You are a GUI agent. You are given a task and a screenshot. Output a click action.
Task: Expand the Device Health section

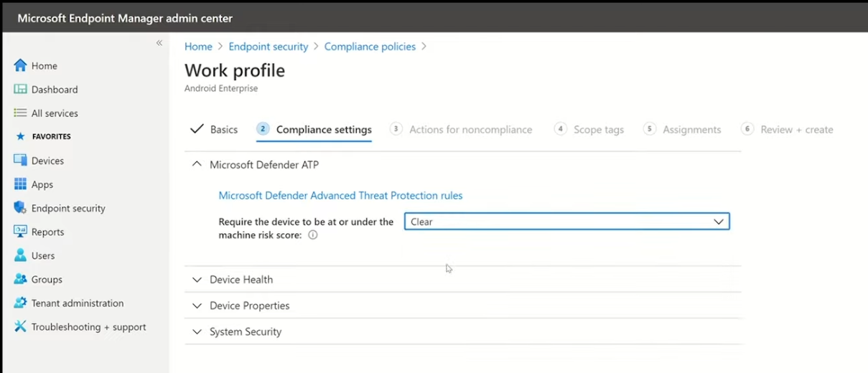pos(463,279)
